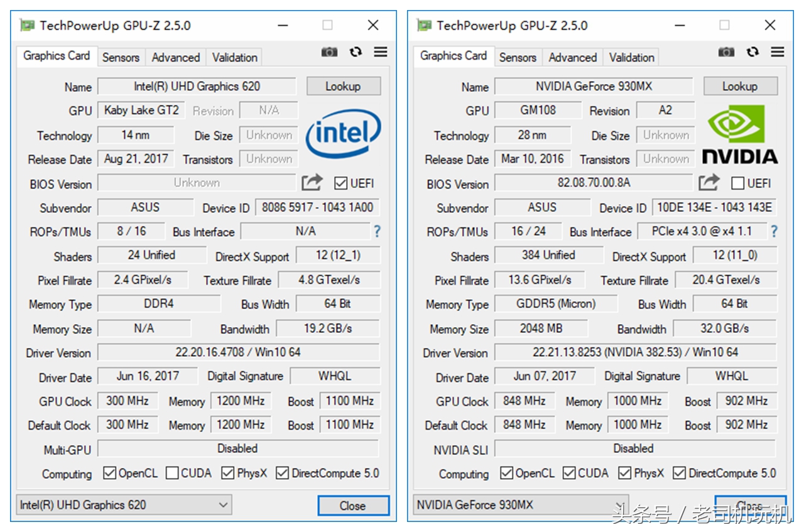Click the Close button in the Intel window
This screenshot has width=804, height=532.
pyautogui.click(x=353, y=506)
